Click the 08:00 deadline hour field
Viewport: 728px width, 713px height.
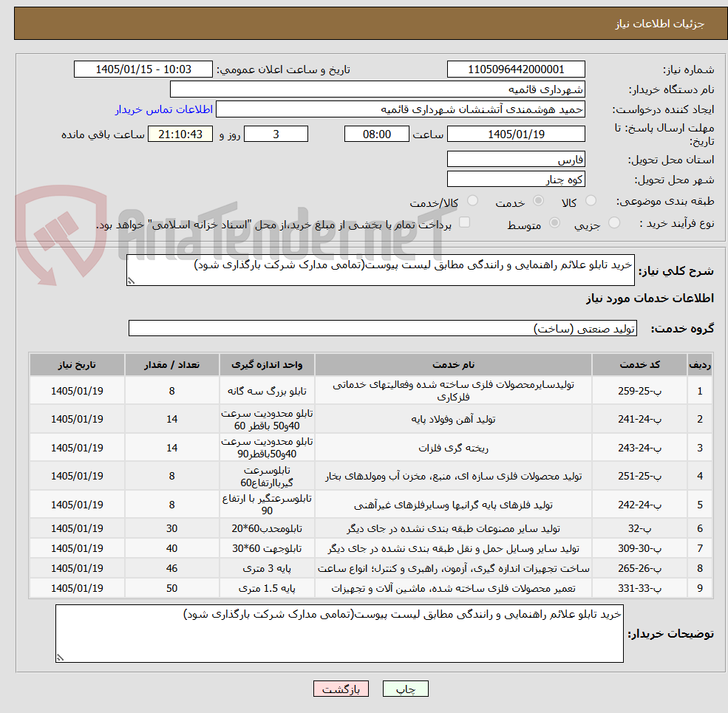point(376,134)
